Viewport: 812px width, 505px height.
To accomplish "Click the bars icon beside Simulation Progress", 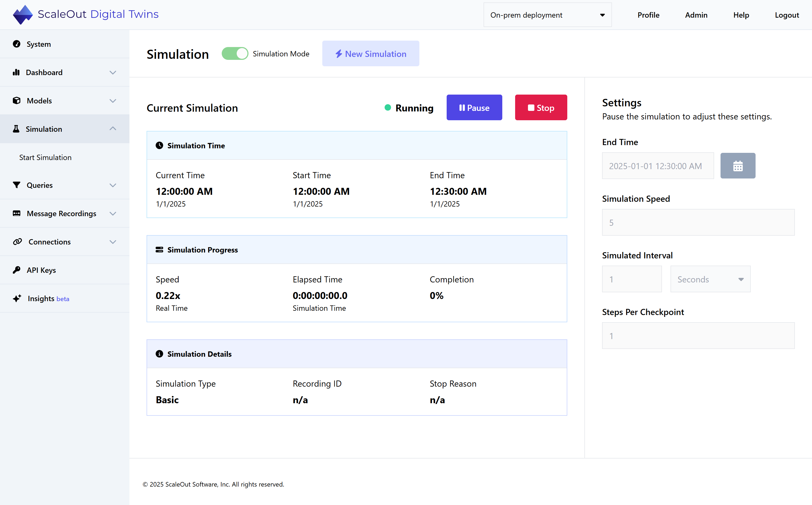I will (x=159, y=250).
